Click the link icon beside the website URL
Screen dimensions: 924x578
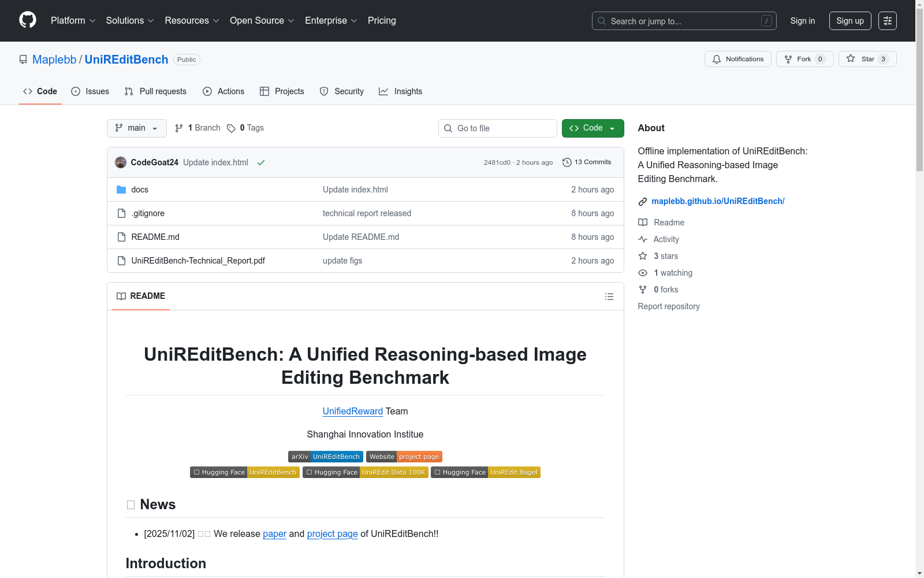pyautogui.click(x=642, y=201)
